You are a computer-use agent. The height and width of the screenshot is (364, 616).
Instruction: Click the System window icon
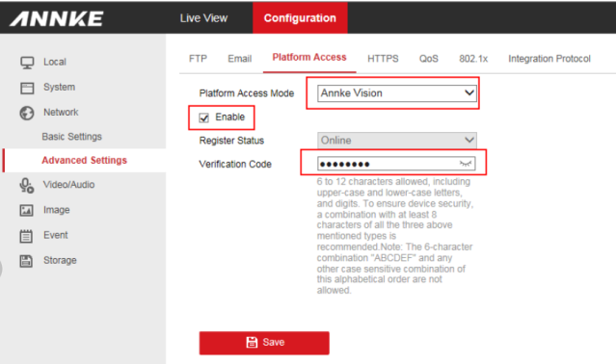click(27, 88)
